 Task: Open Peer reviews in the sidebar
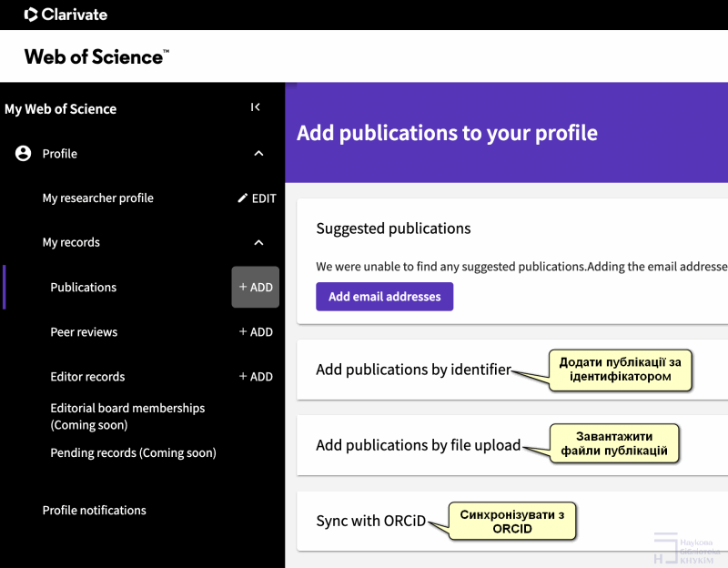84,332
